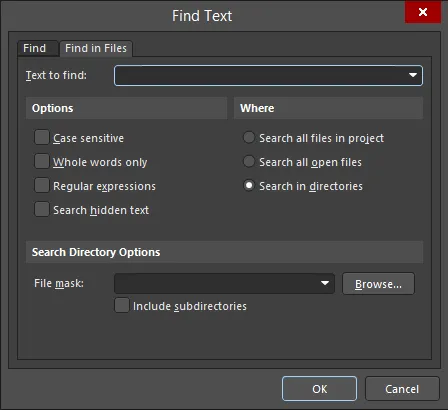This screenshot has height=410, width=448.
Task: Click the Browse... button
Action: tap(378, 284)
